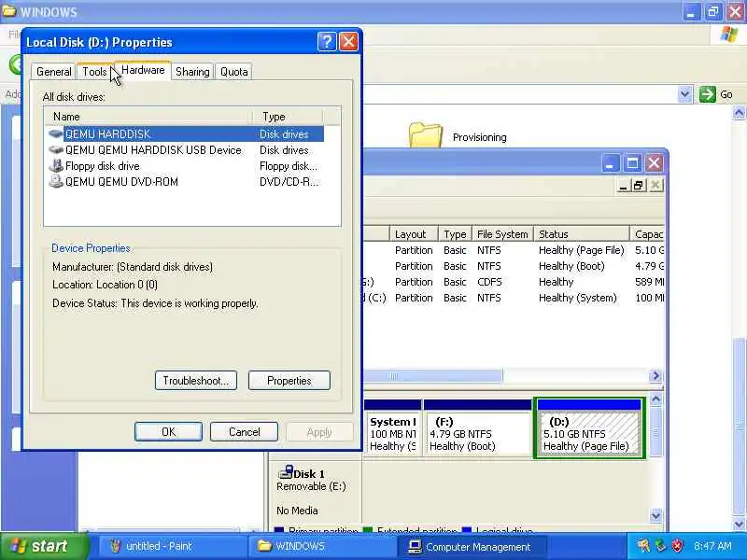747x560 pixels.
Task: Minimize the inner MMC child window
Action: [x=623, y=185]
